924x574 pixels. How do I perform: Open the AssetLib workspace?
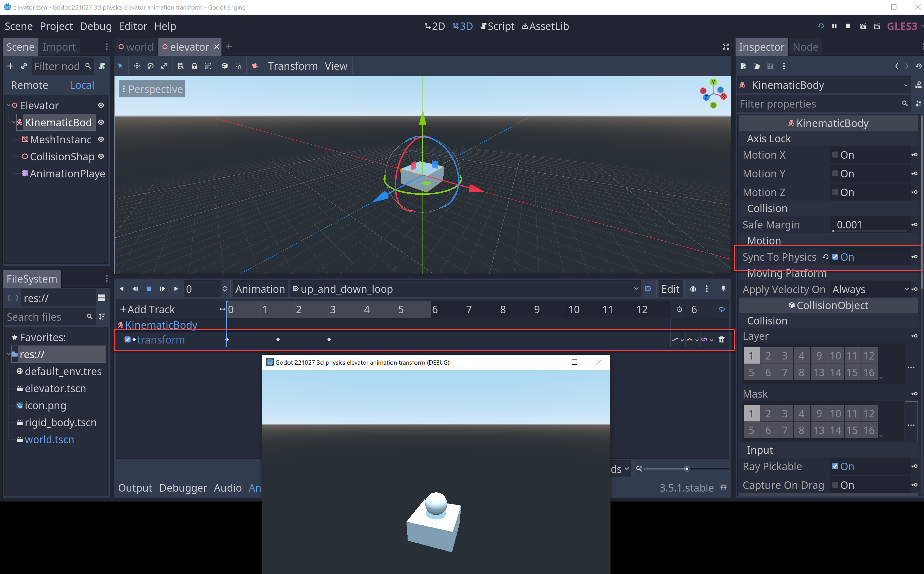(x=545, y=26)
